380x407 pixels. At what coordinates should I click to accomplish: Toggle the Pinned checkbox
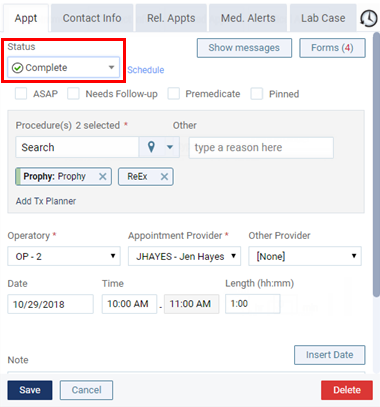coord(257,94)
